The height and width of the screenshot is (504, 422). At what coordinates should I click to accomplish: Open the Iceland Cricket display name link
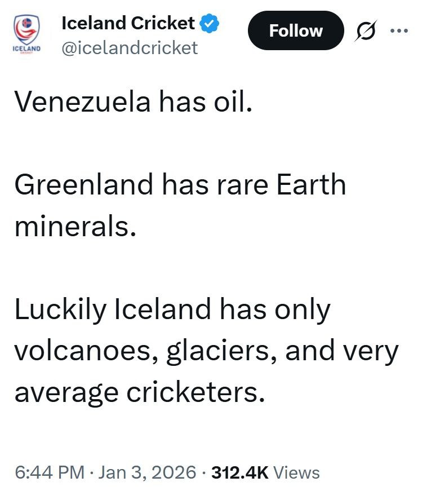[128, 24]
